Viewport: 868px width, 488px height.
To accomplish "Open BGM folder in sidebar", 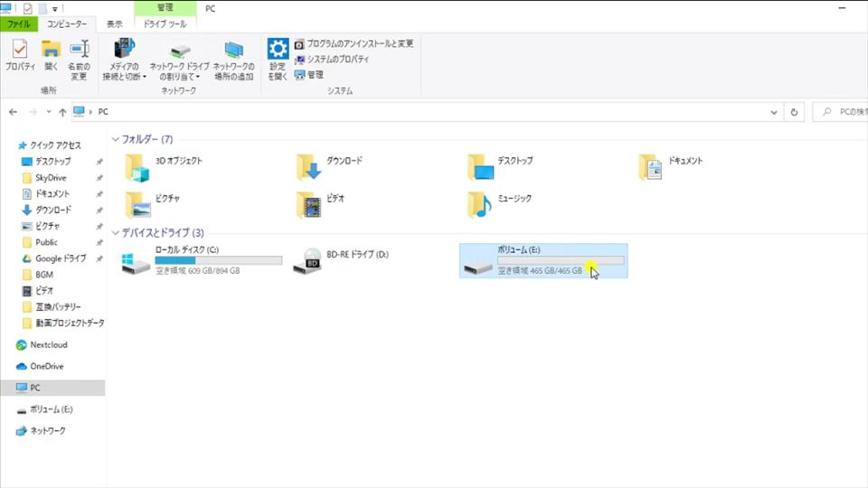I will click(44, 275).
